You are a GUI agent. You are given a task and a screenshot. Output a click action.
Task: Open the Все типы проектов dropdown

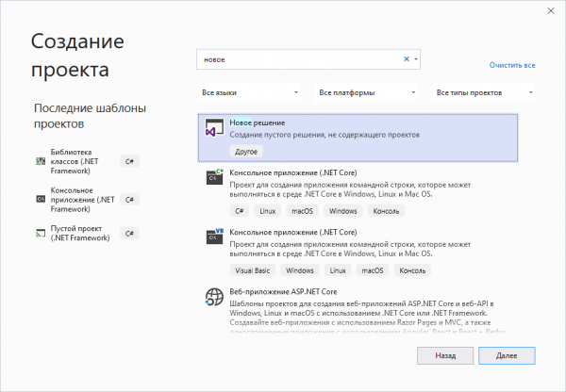point(485,92)
